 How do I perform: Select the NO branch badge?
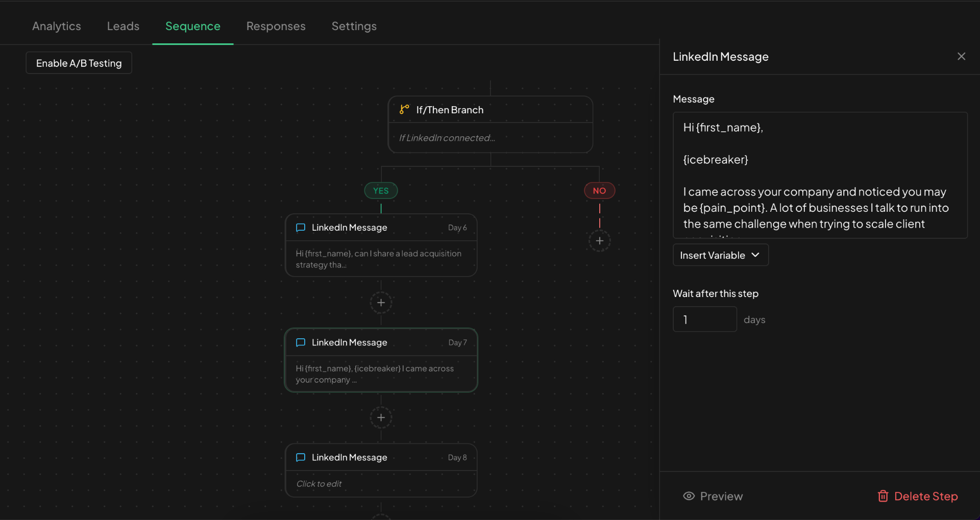600,191
